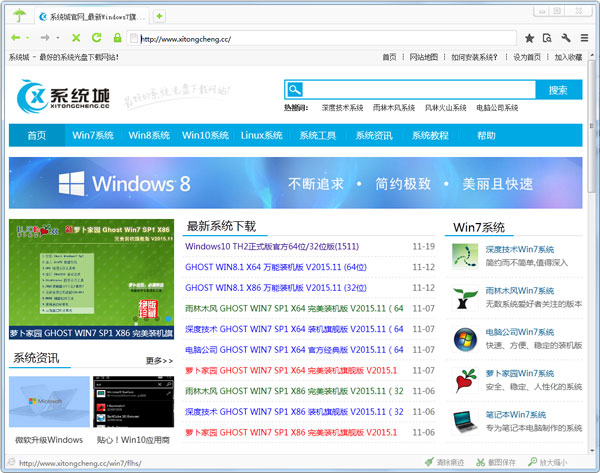This screenshot has width=600, height=473.
Task: Click 放大缩小 zoom control in status bar
Action: (548, 462)
